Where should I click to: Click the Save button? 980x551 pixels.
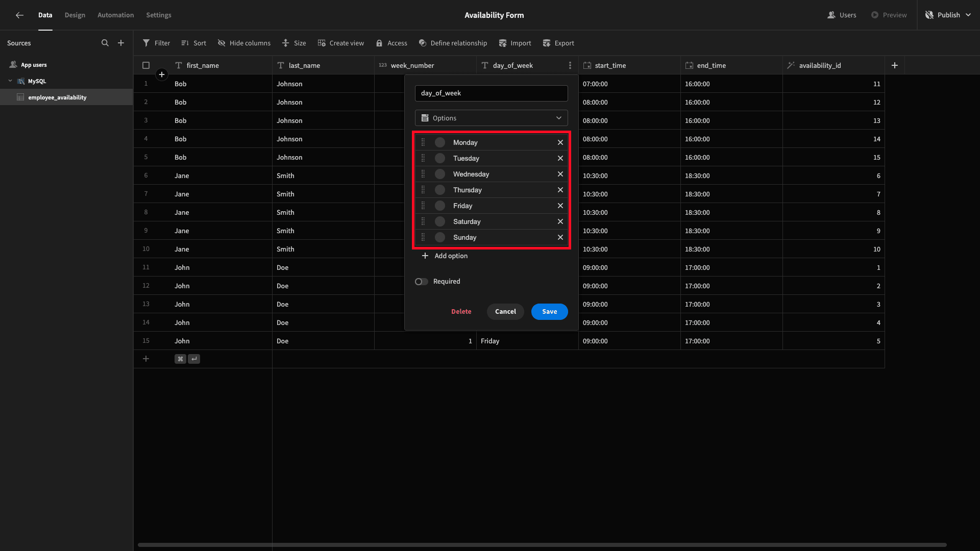pyautogui.click(x=550, y=312)
